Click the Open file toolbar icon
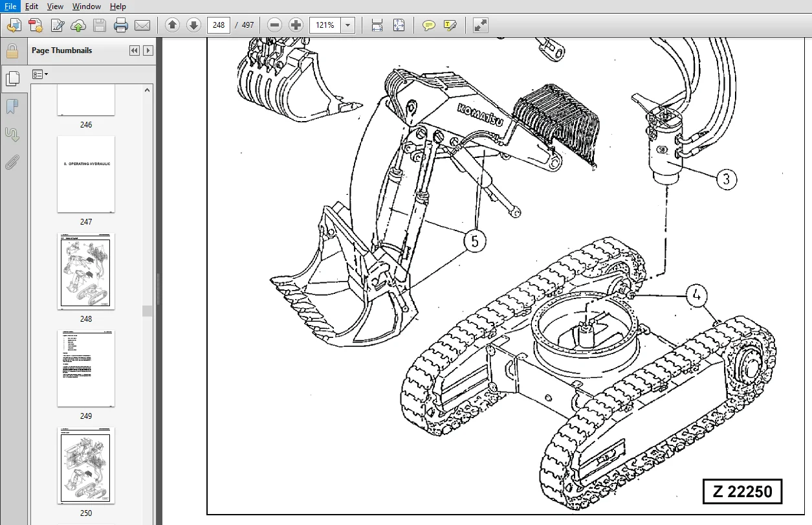Screen dimensions: 812x525 (x=14, y=25)
